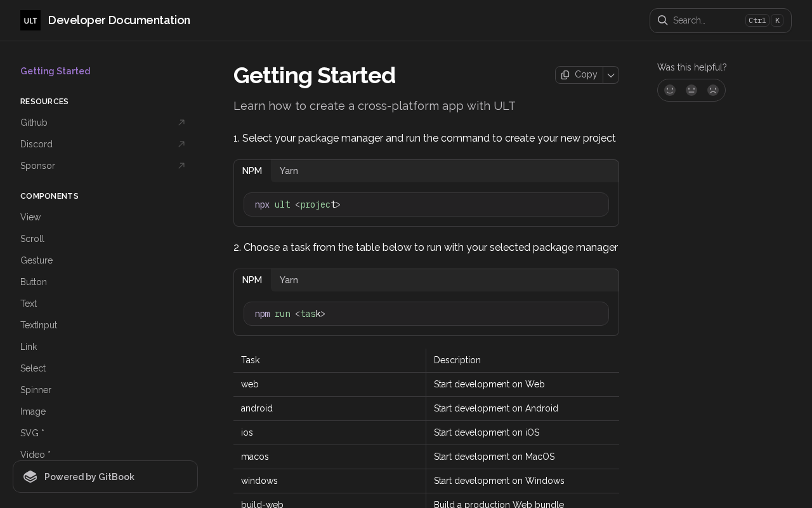Image resolution: width=812 pixels, height=508 pixels.
Task: Select the Yarn tab in the run task block
Action: pyautogui.click(x=289, y=280)
